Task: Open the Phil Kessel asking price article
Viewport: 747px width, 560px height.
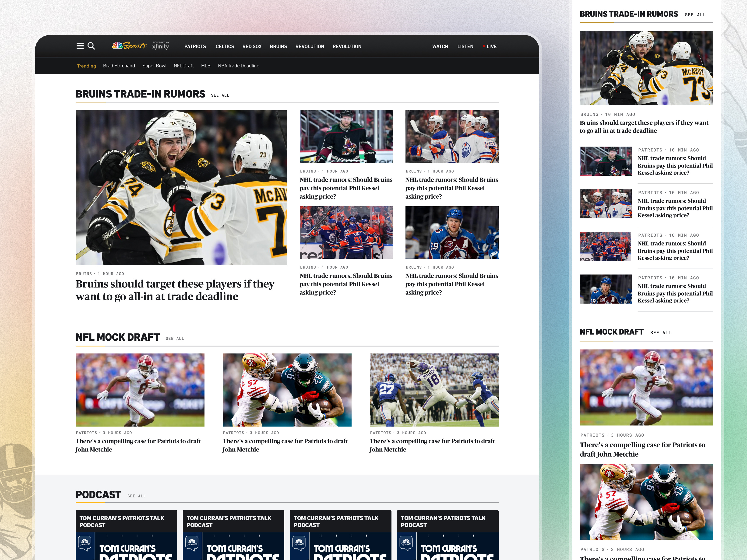Action: (346, 188)
